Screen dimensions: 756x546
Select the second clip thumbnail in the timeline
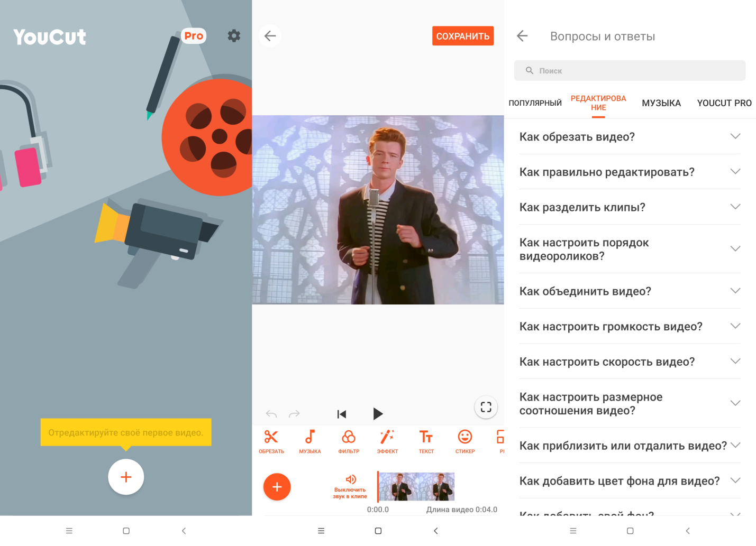[436, 487]
